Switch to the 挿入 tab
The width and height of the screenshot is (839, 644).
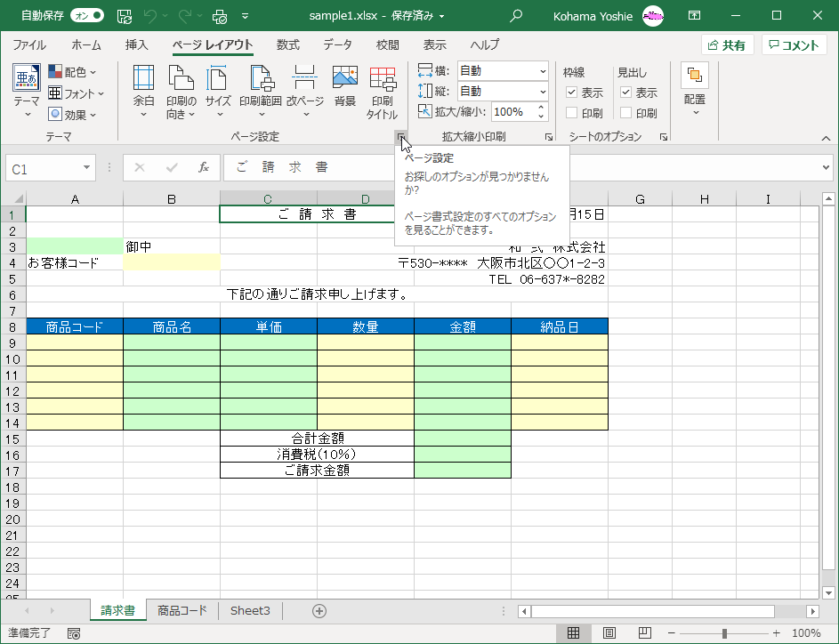click(x=136, y=45)
